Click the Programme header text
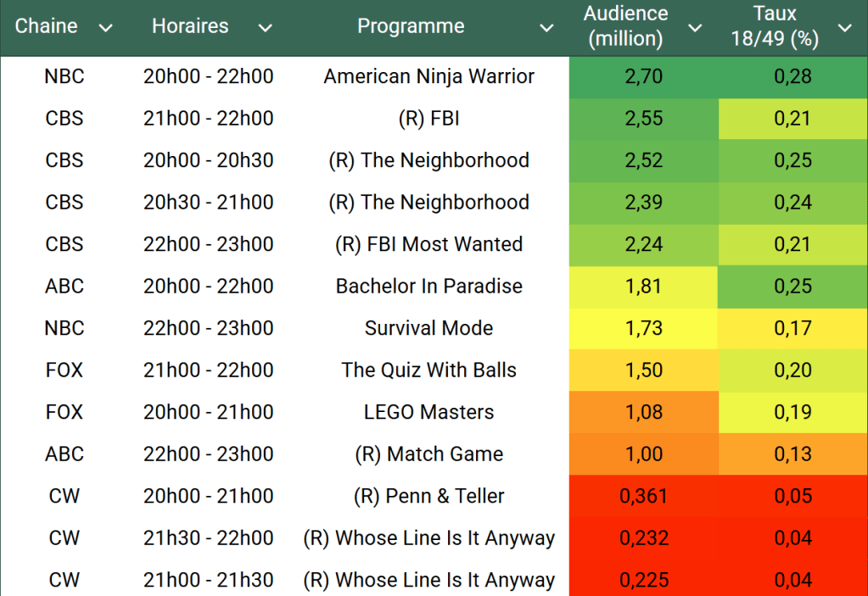Screen dimensions: 868x596 click(x=411, y=26)
